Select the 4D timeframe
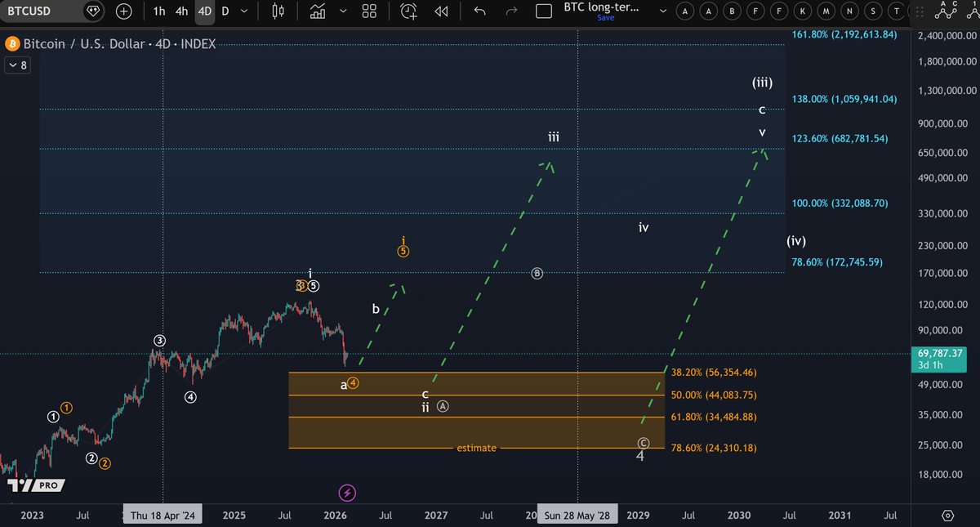 [205, 11]
